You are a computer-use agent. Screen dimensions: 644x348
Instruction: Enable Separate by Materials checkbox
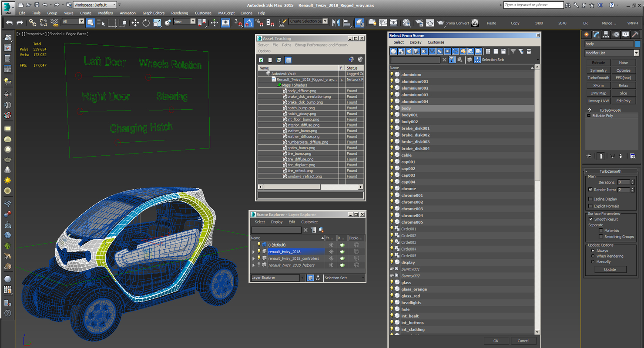point(601,231)
